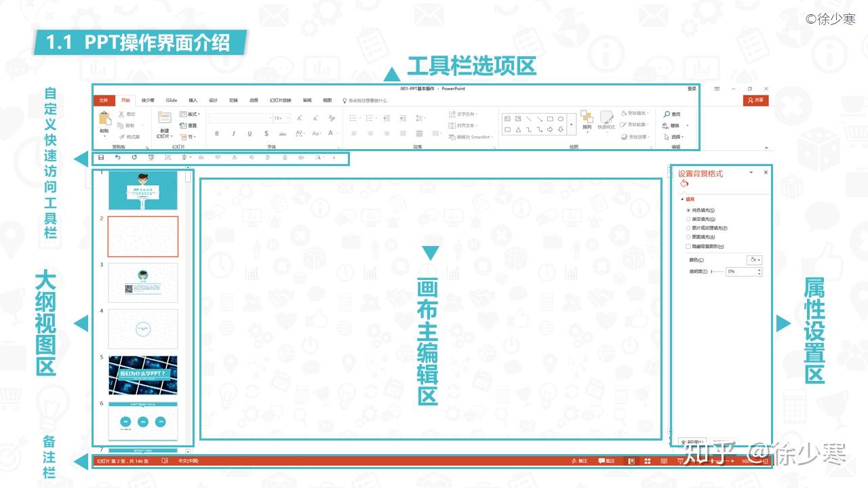Click the 登录 link in title bar
This screenshot has width=868, height=488.
click(x=690, y=89)
